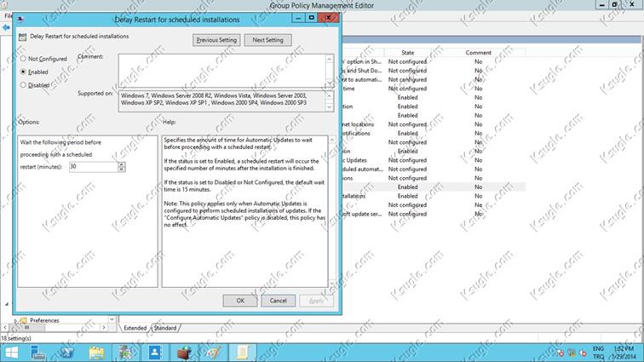Screen dimensions: 644x362
Task: Increase restart minutes with the up spinner
Action: coord(122,164)
